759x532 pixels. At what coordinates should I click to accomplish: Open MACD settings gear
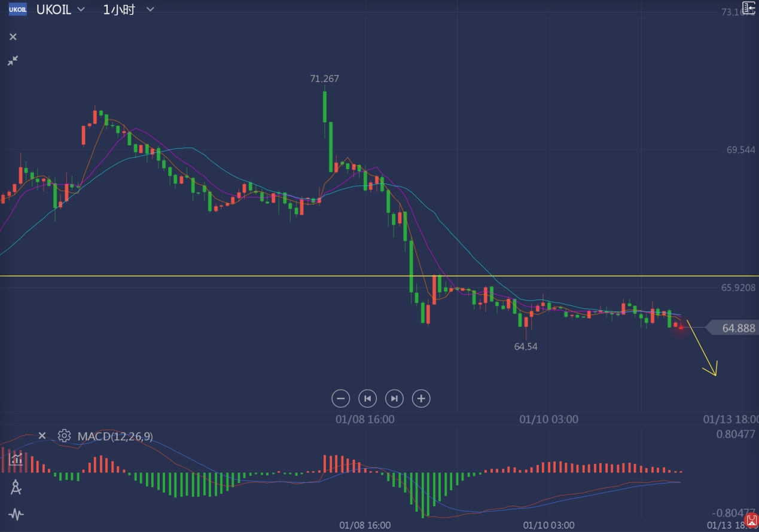click(64, 436)
